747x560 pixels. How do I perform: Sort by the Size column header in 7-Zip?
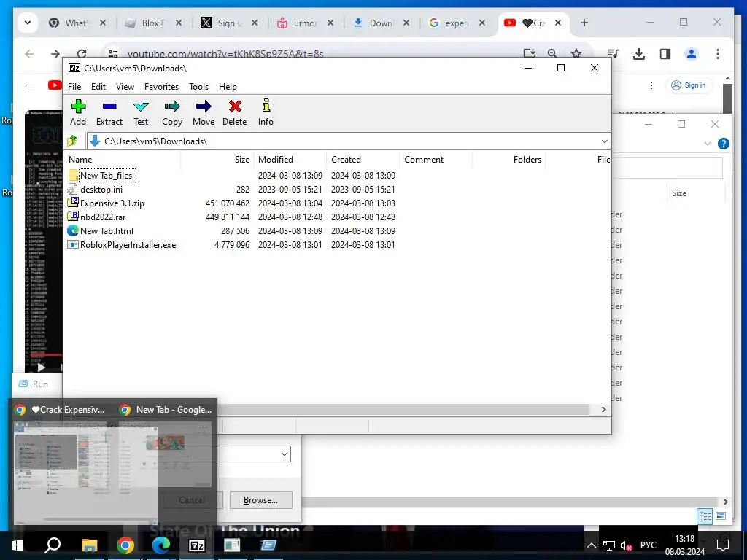(242, 160)
